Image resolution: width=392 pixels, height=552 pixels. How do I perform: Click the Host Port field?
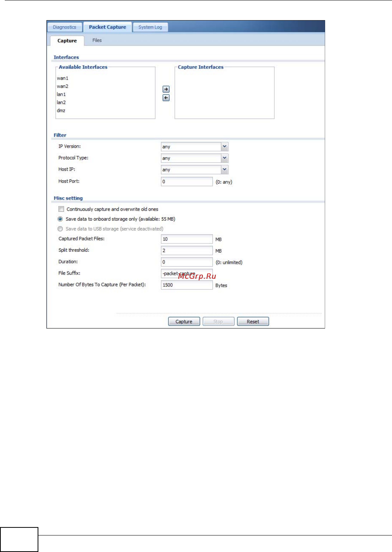pos(187,182)
